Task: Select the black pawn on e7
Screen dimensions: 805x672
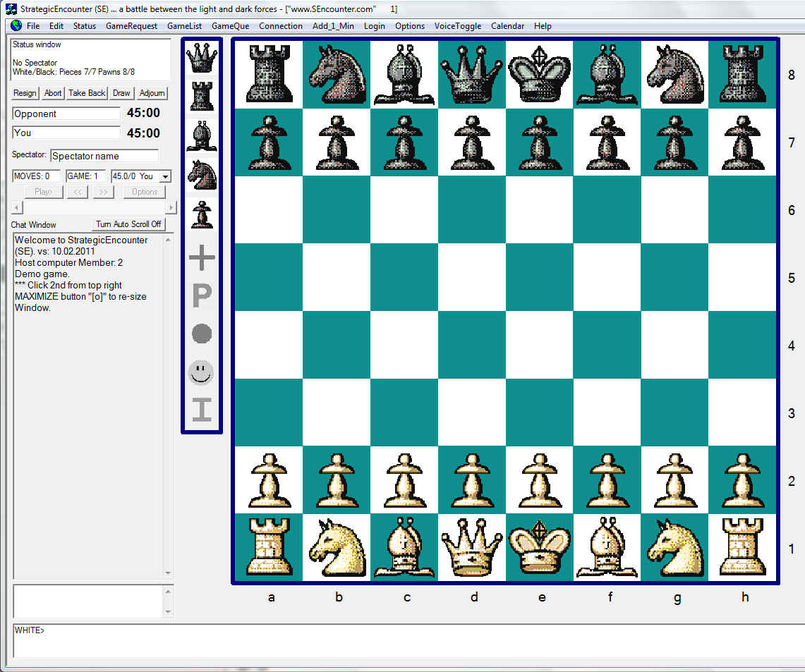Action: (x=539, y=142)
